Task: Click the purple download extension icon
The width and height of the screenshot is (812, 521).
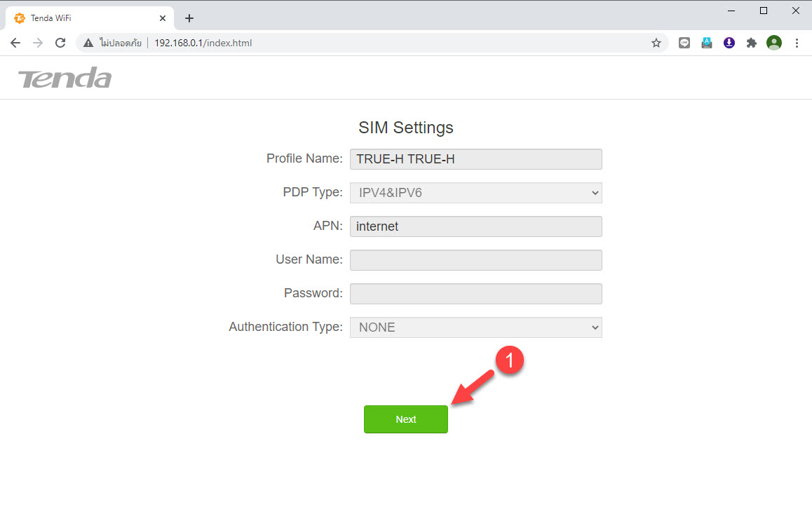Action: 729,43
